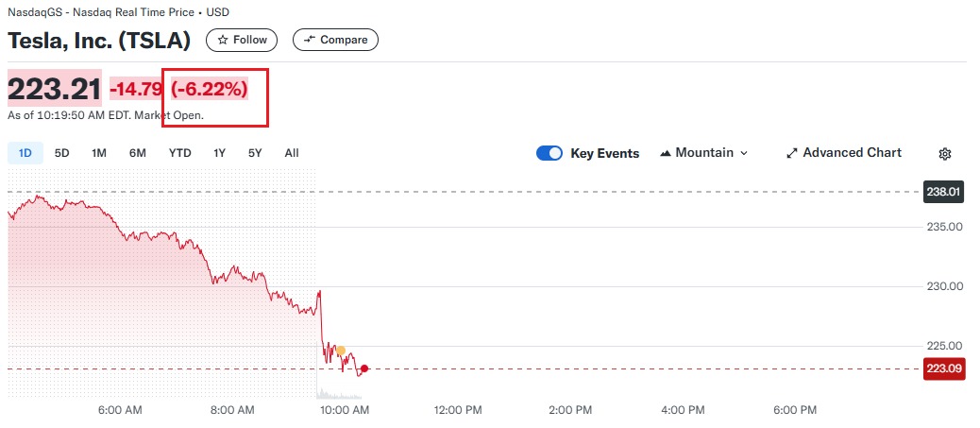Select the 5Y time range
980x428 pixels.
click(x=255, y=153)
